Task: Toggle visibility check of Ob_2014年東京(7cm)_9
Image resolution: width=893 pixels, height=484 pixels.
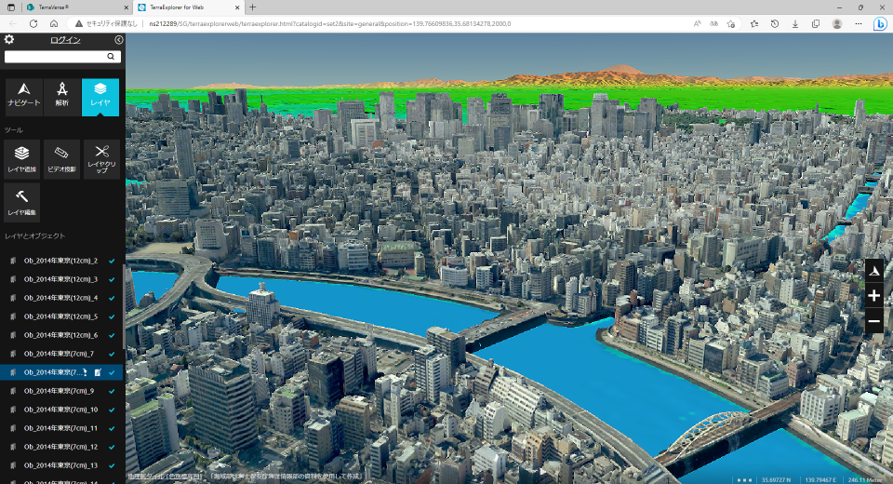Action: pos(112,391)
